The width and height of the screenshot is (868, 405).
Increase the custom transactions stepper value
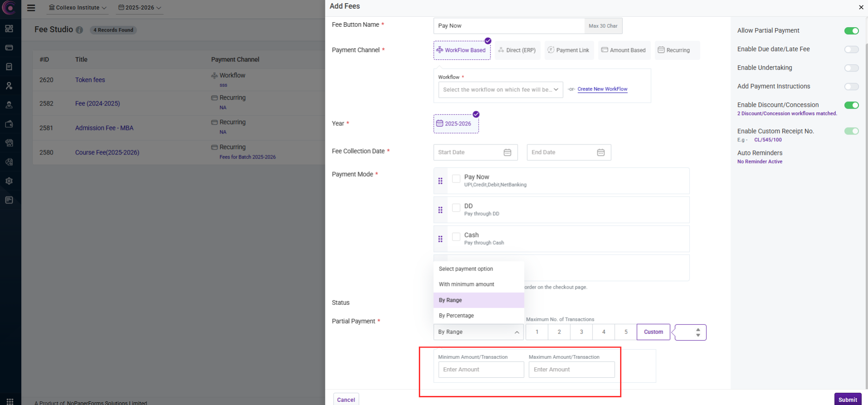tap(698, 329)
